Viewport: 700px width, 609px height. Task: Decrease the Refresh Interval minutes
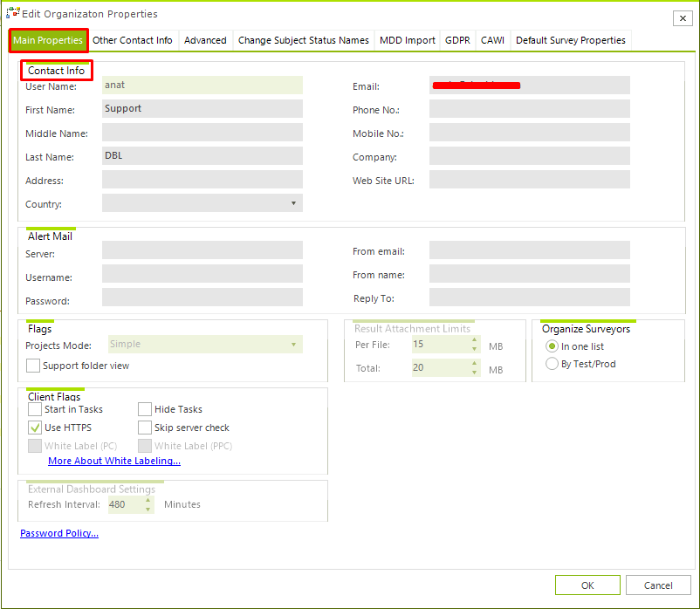point(148,509)
